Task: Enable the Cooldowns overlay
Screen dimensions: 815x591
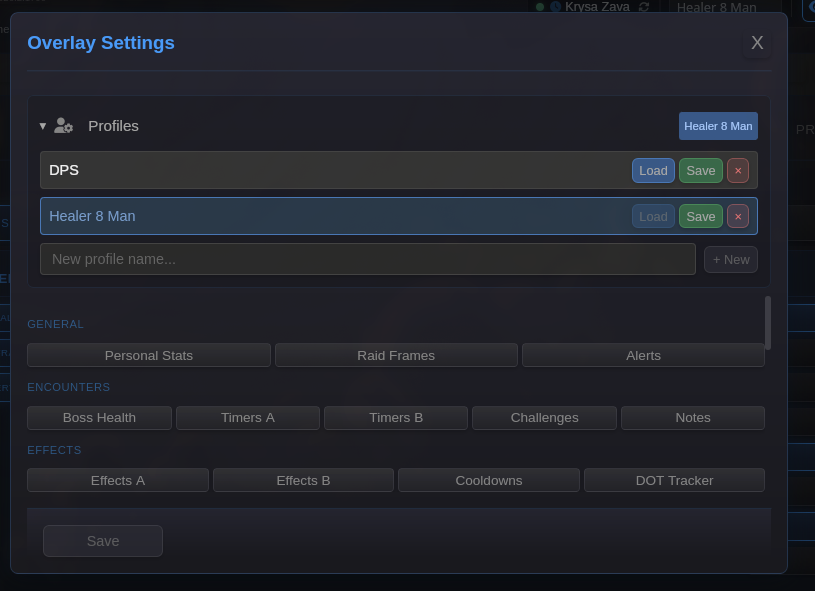Action: coord(488,480)
